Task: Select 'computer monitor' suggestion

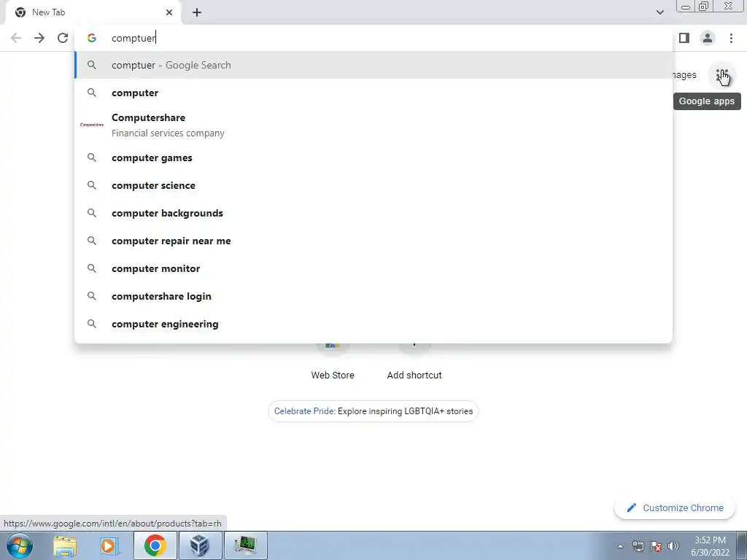Action: [x=373, y=268]
